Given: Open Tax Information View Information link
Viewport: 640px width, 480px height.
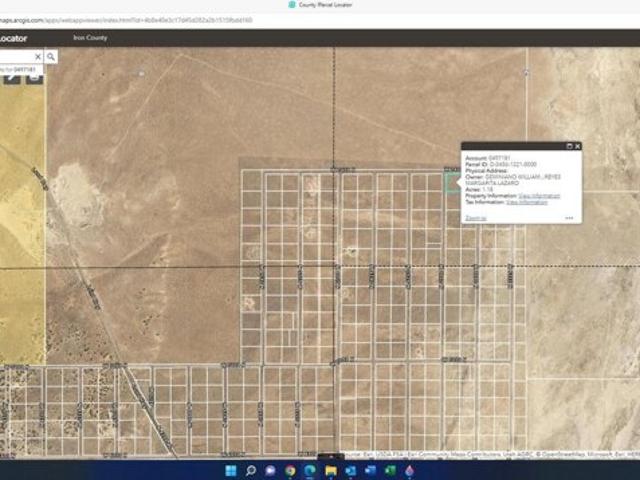Looking at the screenshot, I should 527,202.
